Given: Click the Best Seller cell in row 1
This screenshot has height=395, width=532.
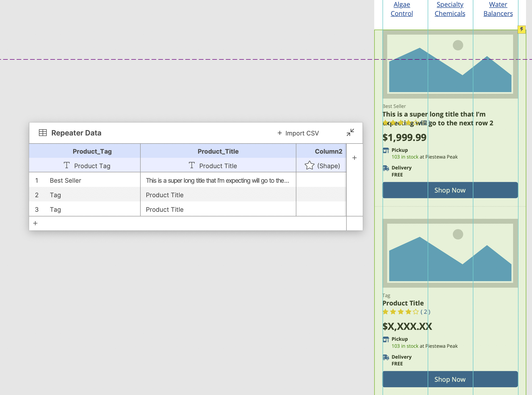Looking at the screenshot, I should pos(65,180).
